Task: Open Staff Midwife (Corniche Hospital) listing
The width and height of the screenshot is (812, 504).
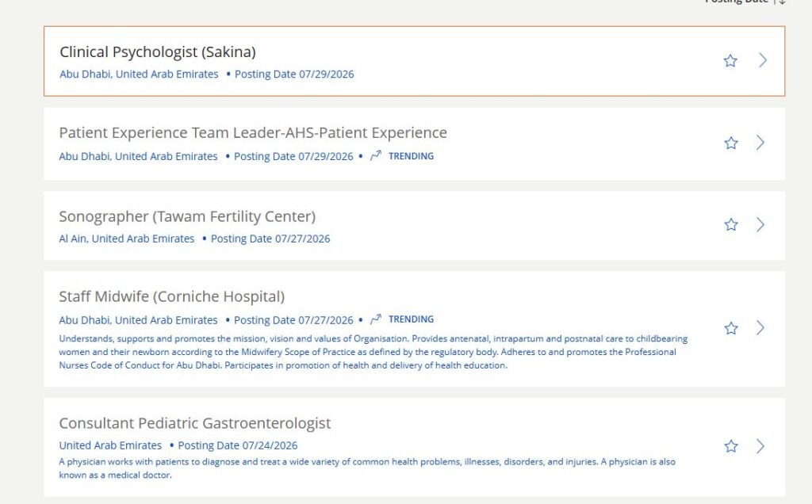Action: tap(171, 296)
